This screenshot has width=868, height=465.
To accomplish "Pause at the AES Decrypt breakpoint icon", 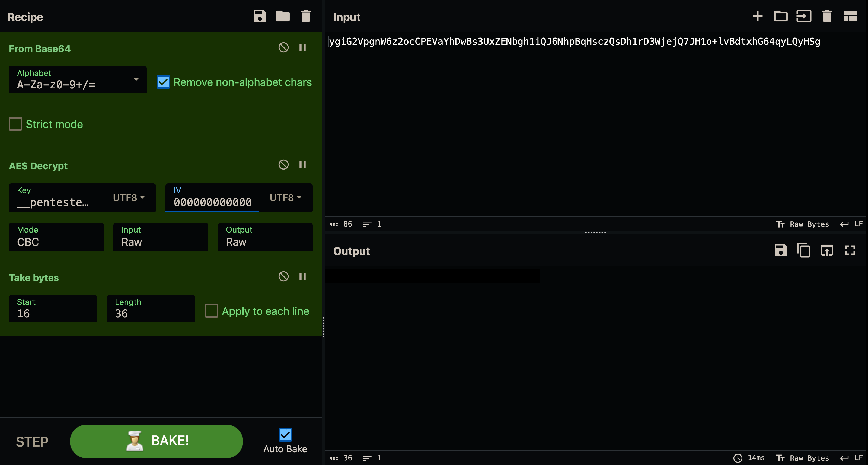I will point(303,165).
